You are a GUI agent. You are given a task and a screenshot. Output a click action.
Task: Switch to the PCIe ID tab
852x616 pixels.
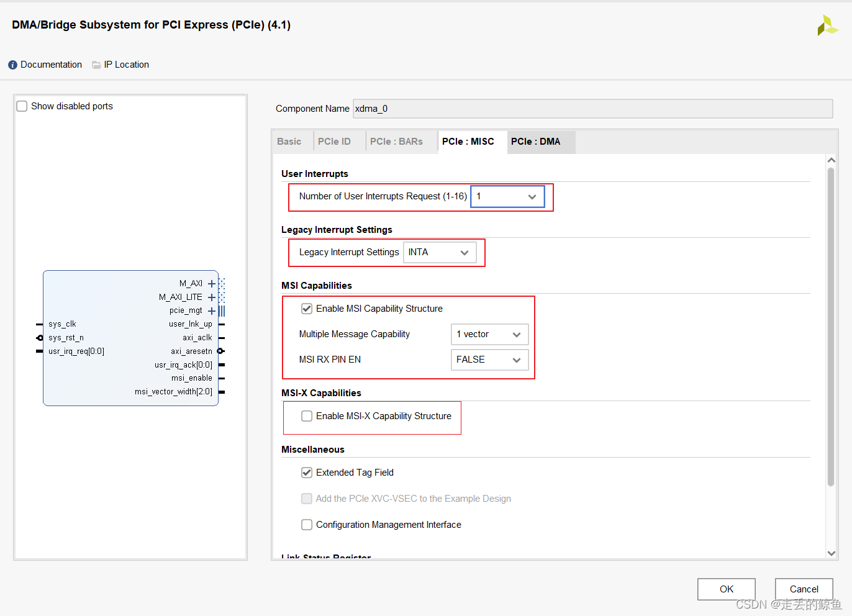click(334, 142)
